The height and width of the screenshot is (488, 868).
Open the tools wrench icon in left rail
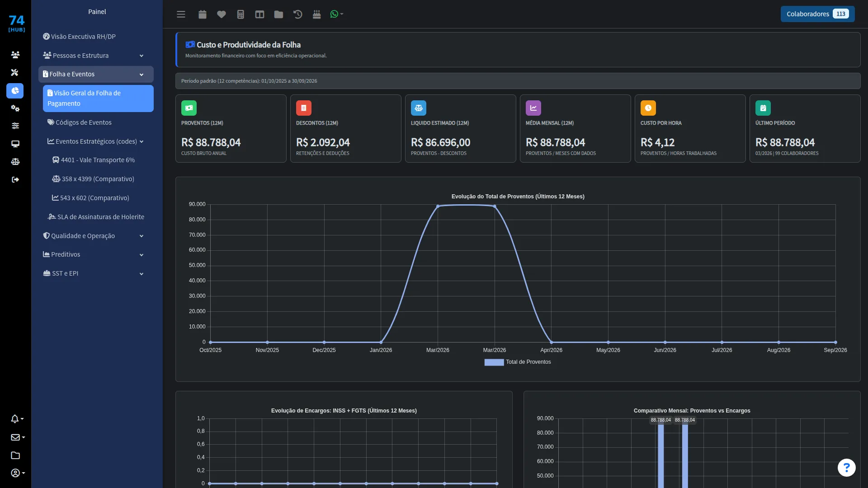(x=15, y=72)
